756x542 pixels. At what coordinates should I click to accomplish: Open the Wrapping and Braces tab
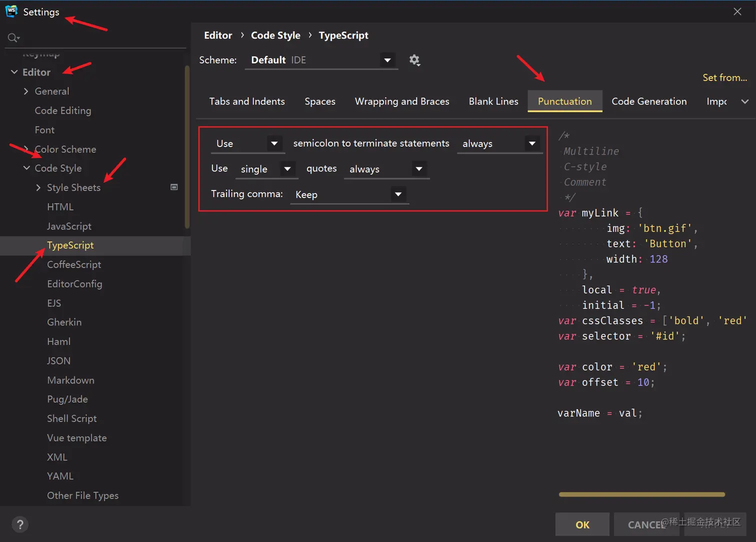tap(402, 101)
